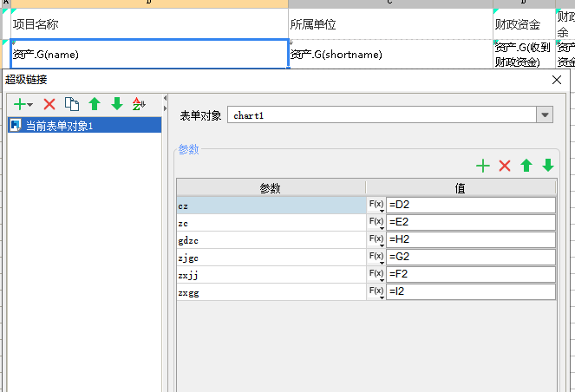Viewport: 575px width, 392px height.
Task: Open formula editor for zxjj parameter
Action: [376, 274]
